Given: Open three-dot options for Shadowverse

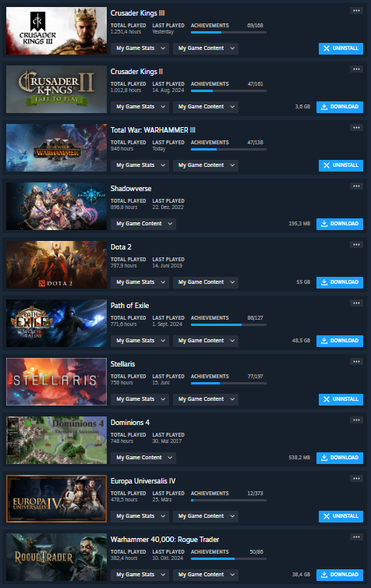Looking at the screenshot, I should tap(356, 186).
